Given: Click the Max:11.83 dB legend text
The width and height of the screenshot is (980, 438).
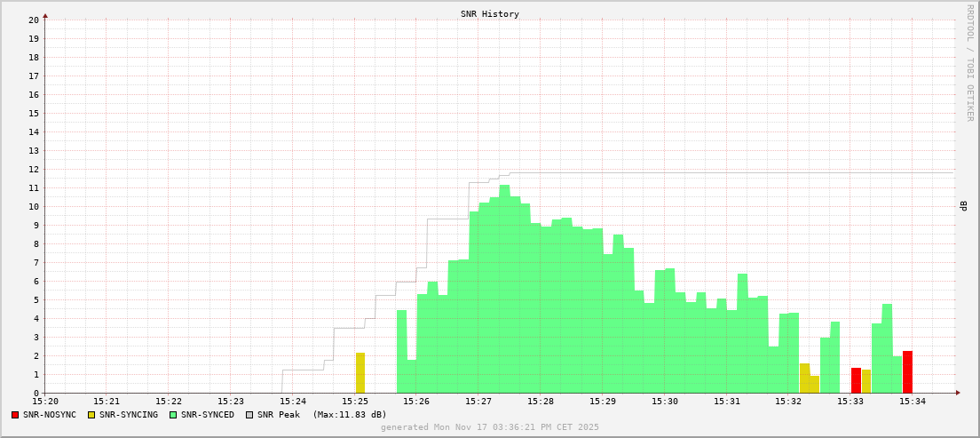Looking at the screenshot, I should click(349, 415).
